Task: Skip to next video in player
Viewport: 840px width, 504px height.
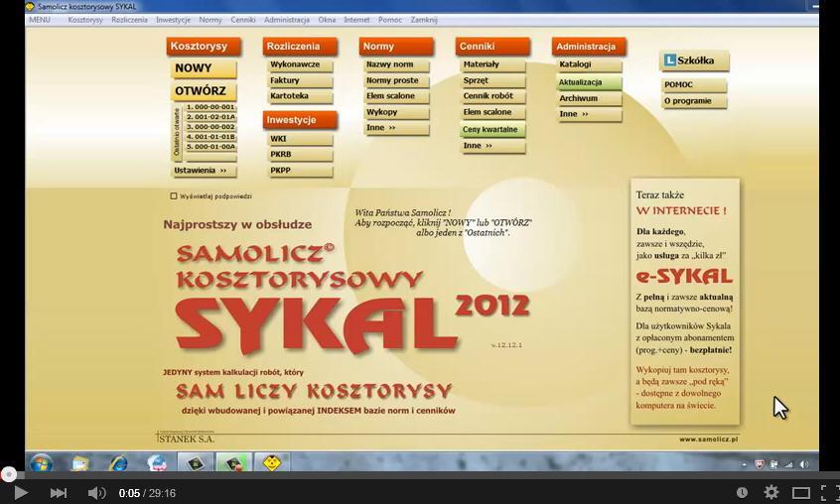Action: pyautogui.click(x=58, y=493)
